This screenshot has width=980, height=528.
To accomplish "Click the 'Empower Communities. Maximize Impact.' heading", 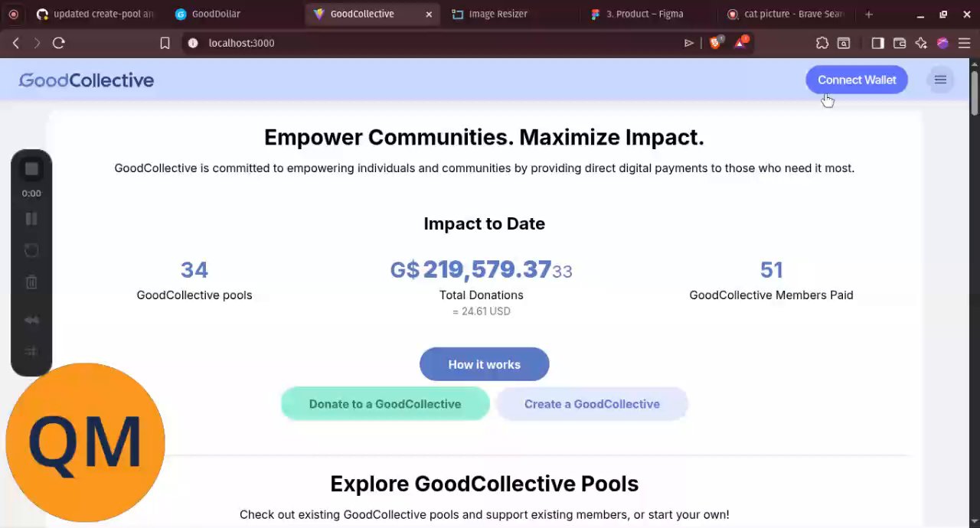I will tap(484, 137).
